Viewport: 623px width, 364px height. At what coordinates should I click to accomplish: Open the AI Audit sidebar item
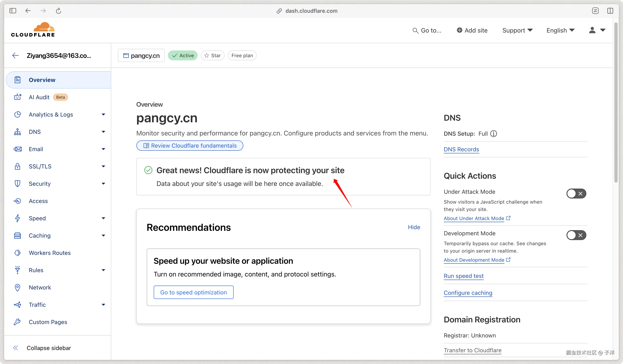(39, 97)
